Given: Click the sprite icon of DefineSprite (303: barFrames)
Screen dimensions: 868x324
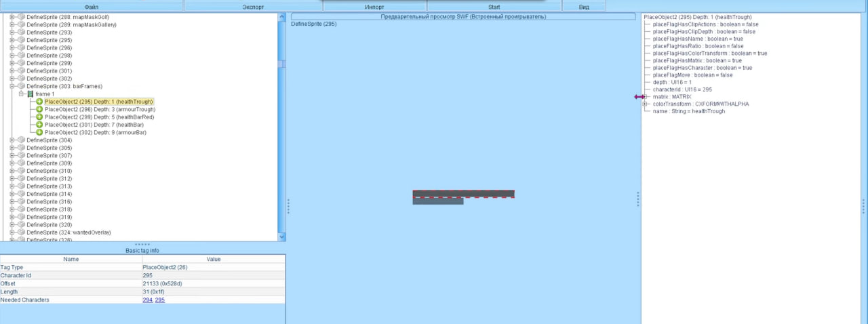Looking at the screenshot, I should click(20, 86).
